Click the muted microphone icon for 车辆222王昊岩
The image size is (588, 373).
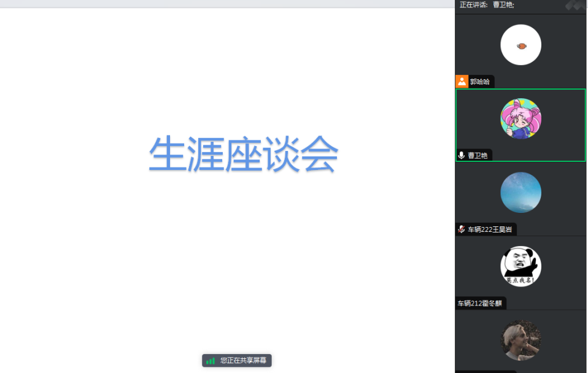462,229
